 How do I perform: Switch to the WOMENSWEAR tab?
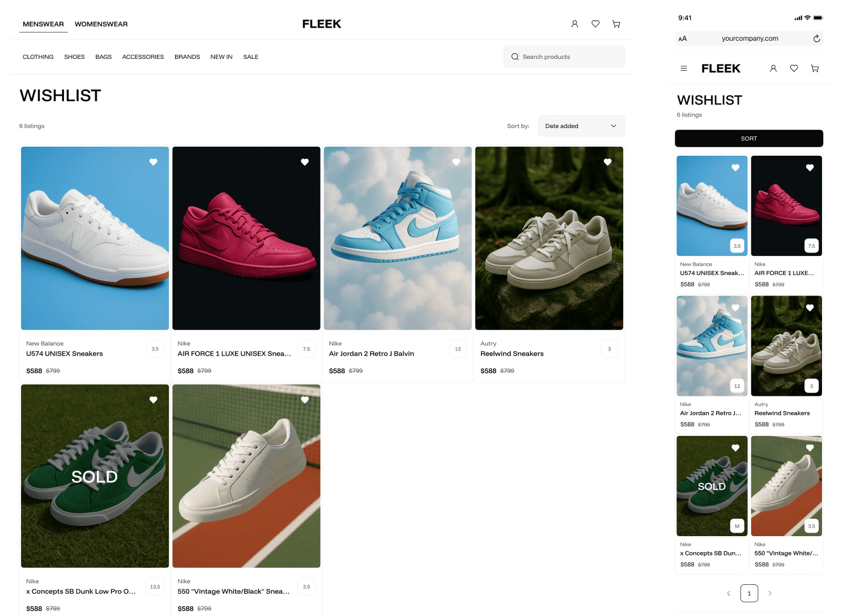(x=101, y=24)
